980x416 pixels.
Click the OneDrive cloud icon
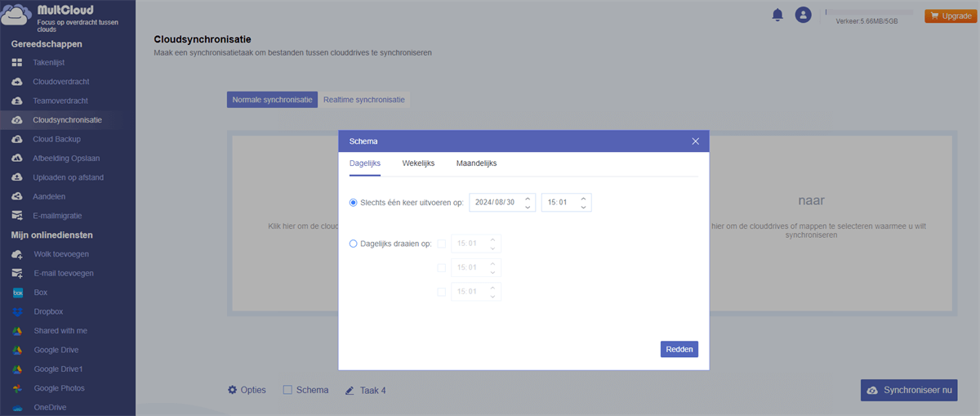coord(17,408)
